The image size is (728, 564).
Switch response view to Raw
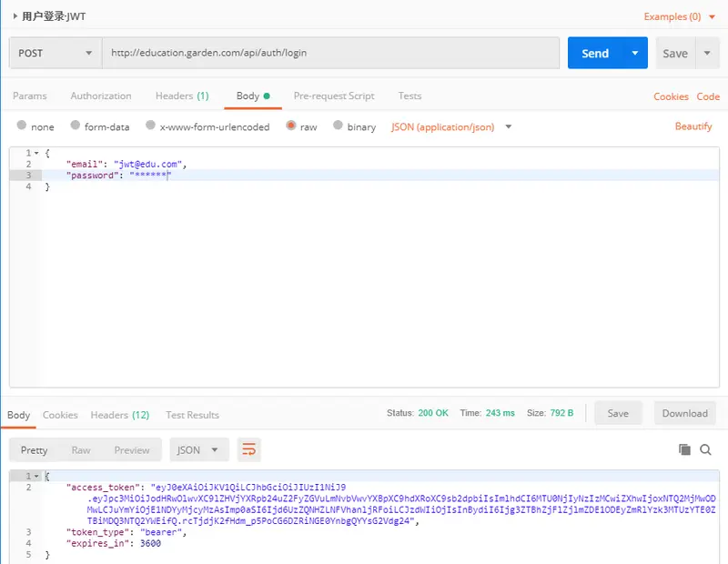pos(81,449)
